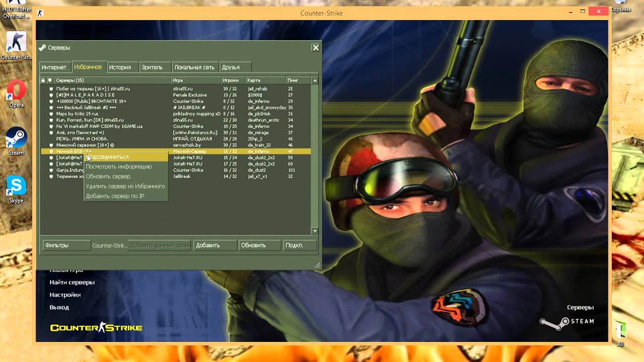644x362 pixels.
Task: Click the Female Exclusive game cell
Action: [x=190, y=95]
